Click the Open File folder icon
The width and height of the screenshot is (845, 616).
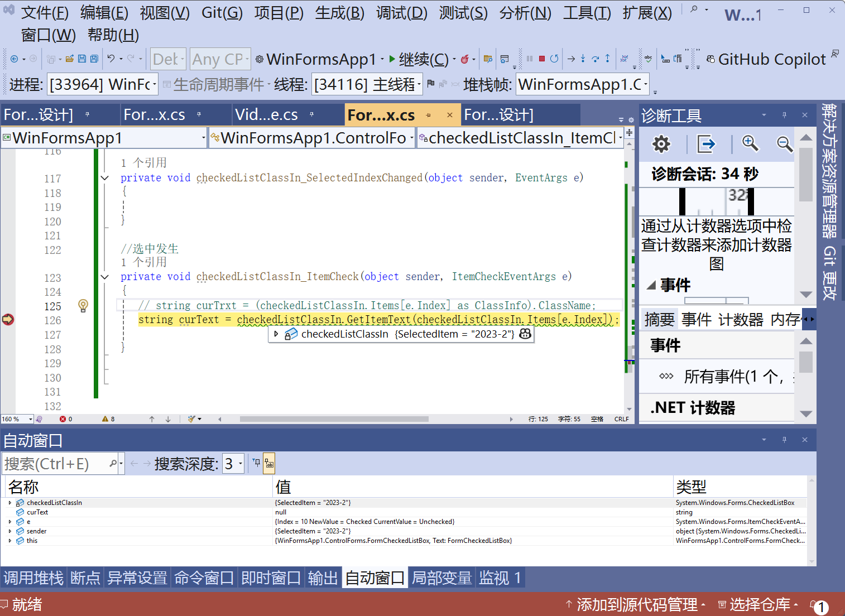[69, 59]
